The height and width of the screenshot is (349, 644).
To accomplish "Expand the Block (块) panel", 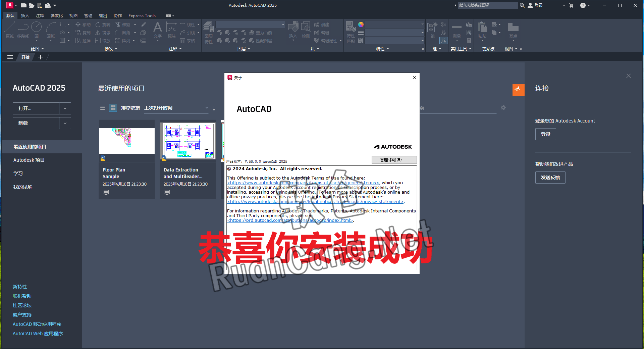I will [315, 49].
